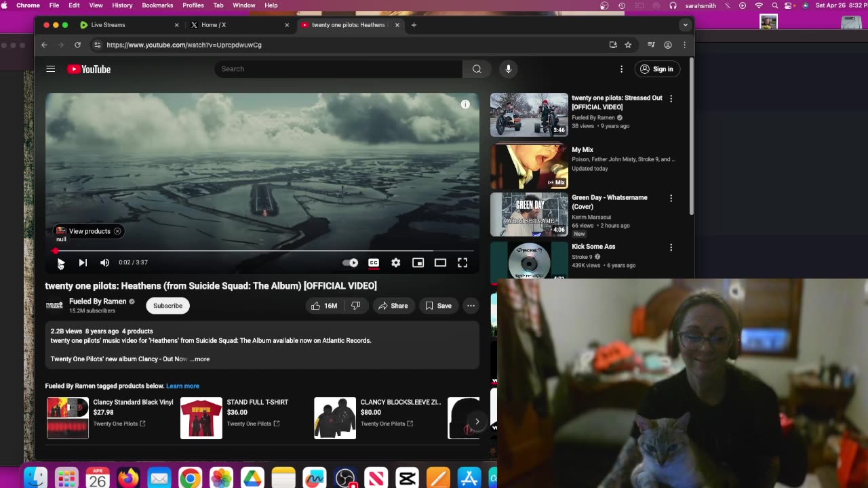Toggle the autoplay switch

(350, 262)
